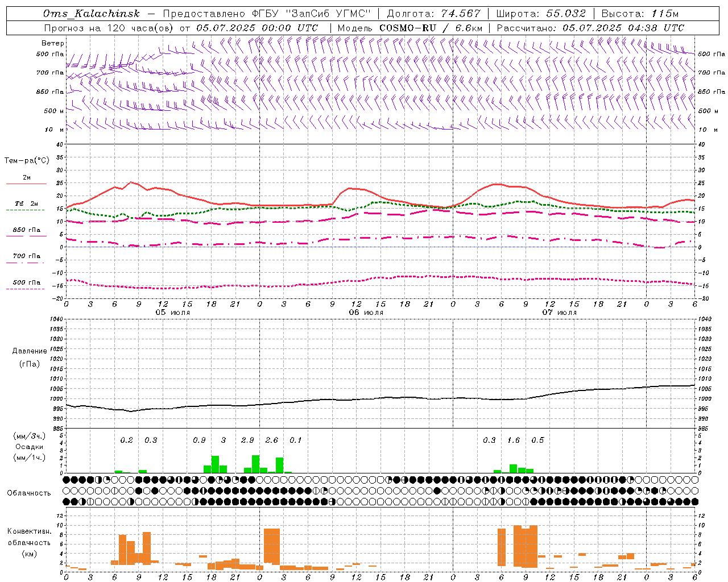The height and width of the screenshot is (582, 728).
Task: Select the 850 гПа temperature legend sample
Action: coord(25,236)
